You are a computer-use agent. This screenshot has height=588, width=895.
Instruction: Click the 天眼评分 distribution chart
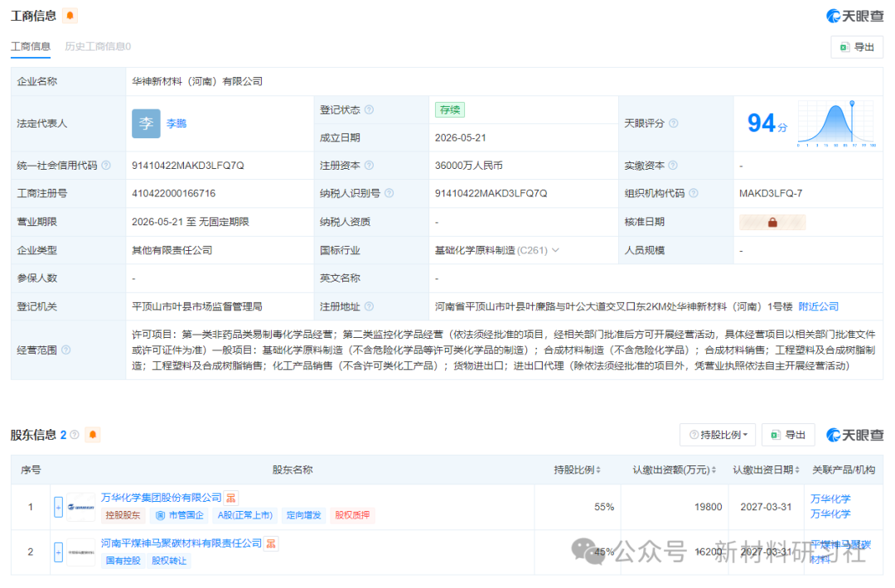pyautogui.click(x=836, y=123)
